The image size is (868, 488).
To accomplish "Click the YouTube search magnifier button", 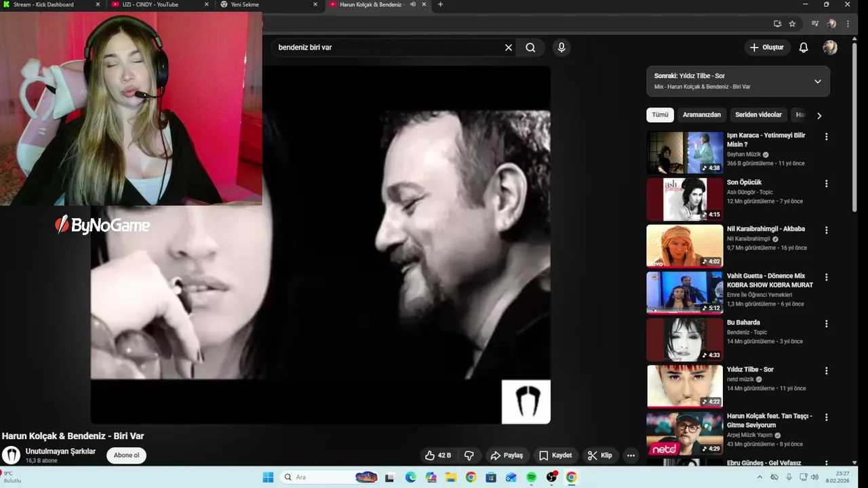I will point(530,47).
